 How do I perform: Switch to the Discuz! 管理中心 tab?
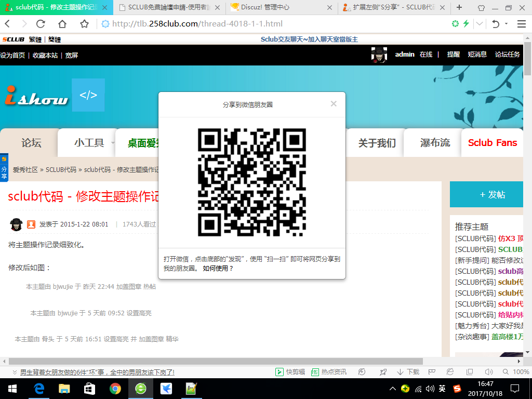(x=282, y=7)
